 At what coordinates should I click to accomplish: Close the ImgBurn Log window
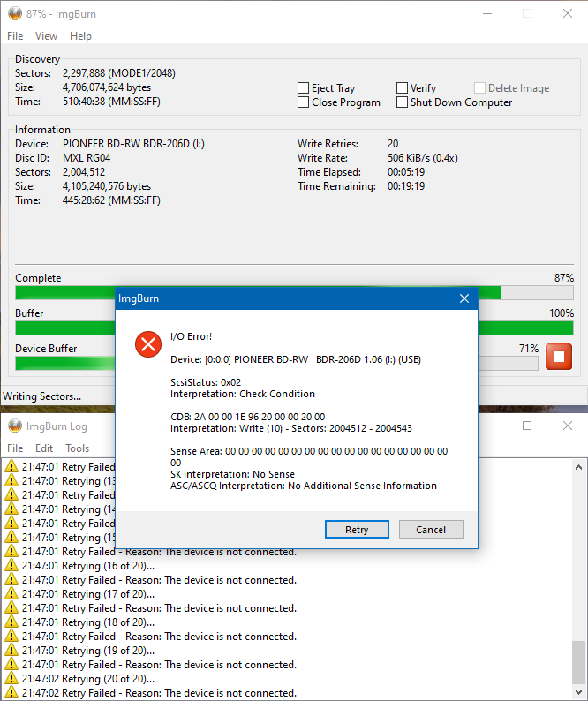tap(568, 426)
